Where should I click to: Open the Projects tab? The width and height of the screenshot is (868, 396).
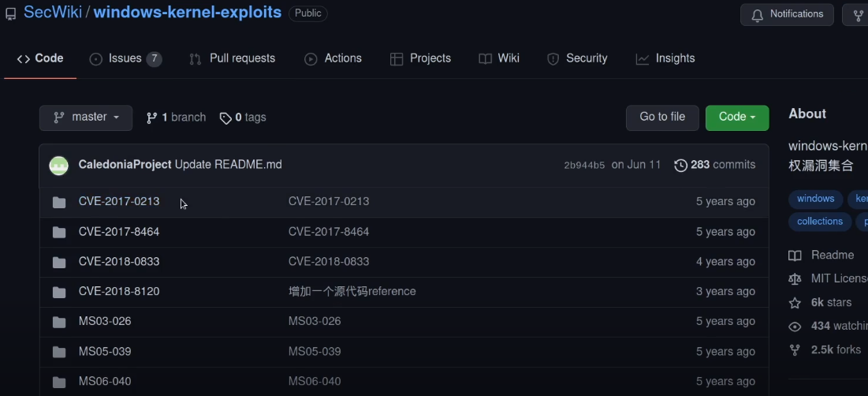pos(420,58)
